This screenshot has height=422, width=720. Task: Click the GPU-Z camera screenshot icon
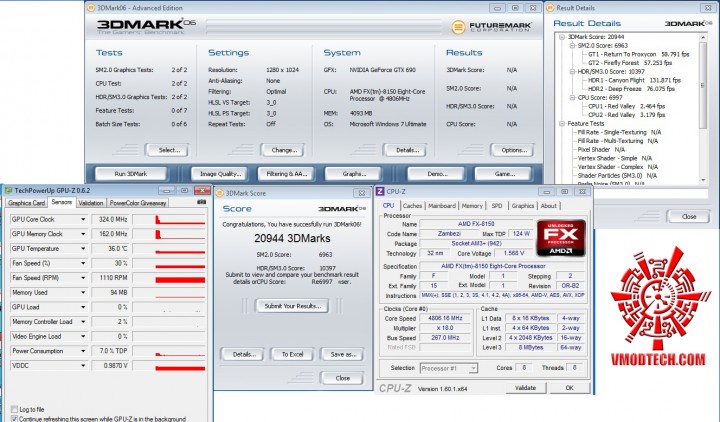click(202, 202)
